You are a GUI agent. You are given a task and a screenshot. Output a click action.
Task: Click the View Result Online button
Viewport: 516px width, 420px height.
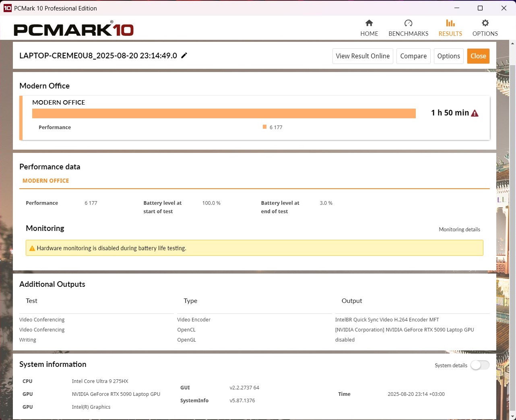point(363,56)
